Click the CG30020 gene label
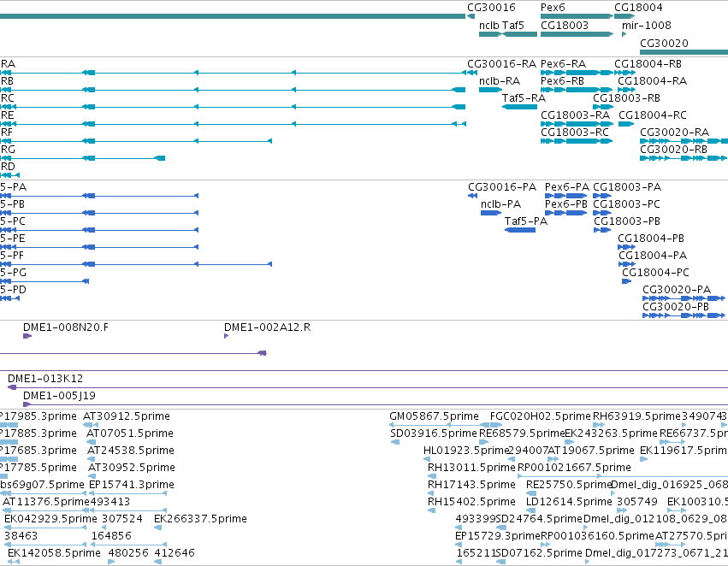Image resolution: width=728 pixels, height=566 pixels. (x=664, y=43)
